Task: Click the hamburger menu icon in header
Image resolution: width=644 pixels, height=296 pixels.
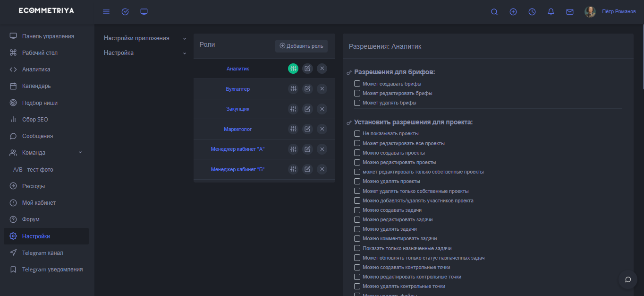Action: (106, 12)
